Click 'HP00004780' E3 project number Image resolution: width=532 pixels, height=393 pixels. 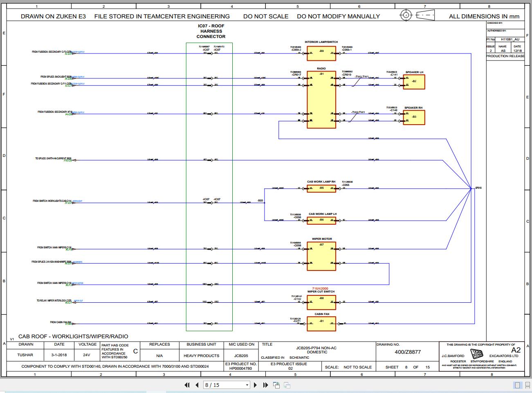coord(240,368)
